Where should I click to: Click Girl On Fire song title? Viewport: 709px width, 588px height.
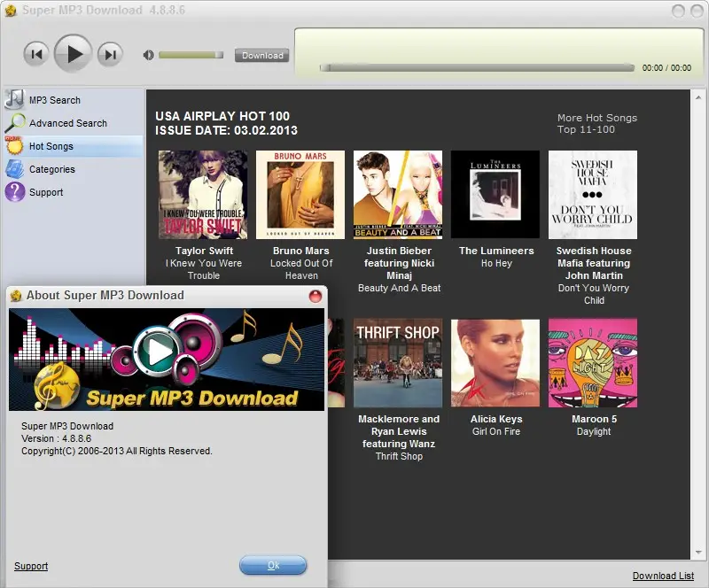tap(496, 431)
